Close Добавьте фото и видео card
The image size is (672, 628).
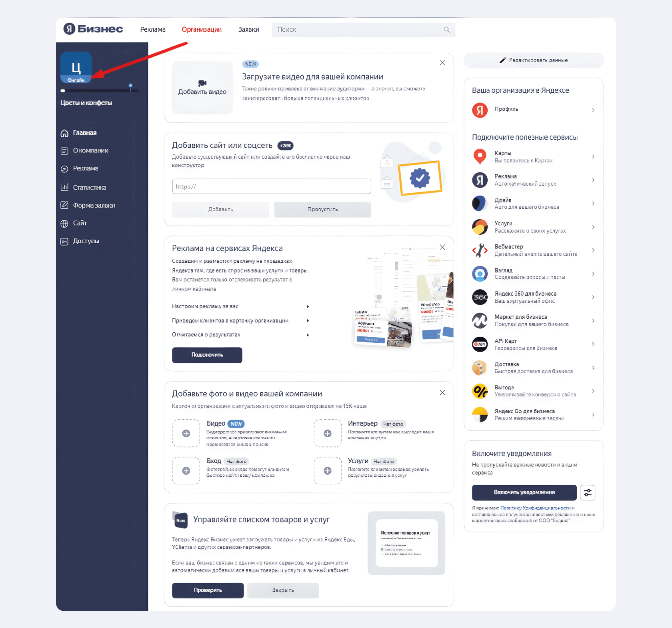[442, 393]
